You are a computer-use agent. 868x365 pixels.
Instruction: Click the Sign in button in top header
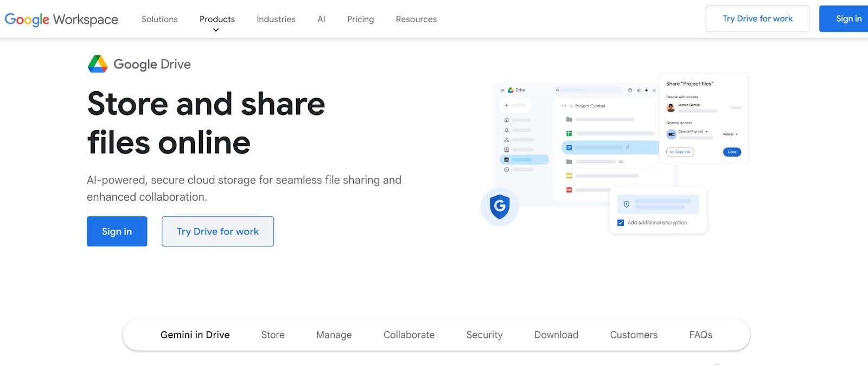(845, 19)
